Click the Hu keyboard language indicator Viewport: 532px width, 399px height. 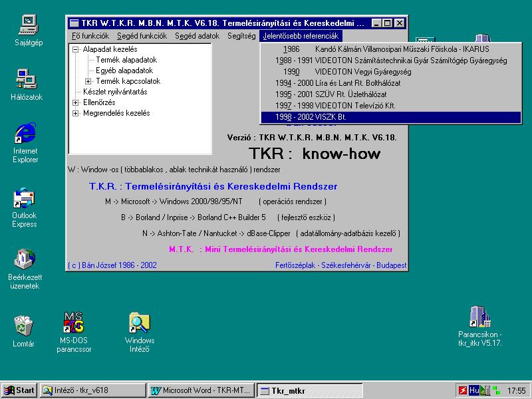point(473,390)
